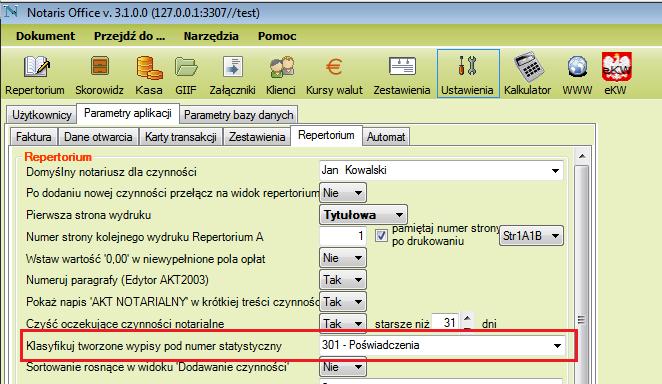Select the Faktura sub-tab
The width and height of the screenshot is (662, 384).
pyautogui.click(x=33, y=137)
